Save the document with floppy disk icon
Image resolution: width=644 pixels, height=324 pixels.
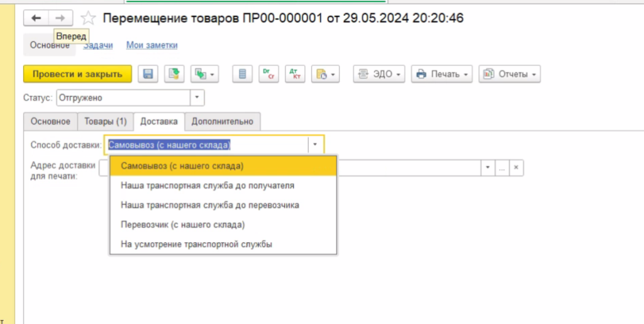point(148,74)
